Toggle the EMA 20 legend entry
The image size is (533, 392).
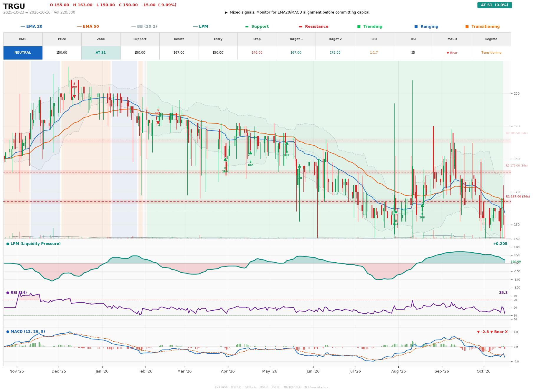click(x=31, y=27)
